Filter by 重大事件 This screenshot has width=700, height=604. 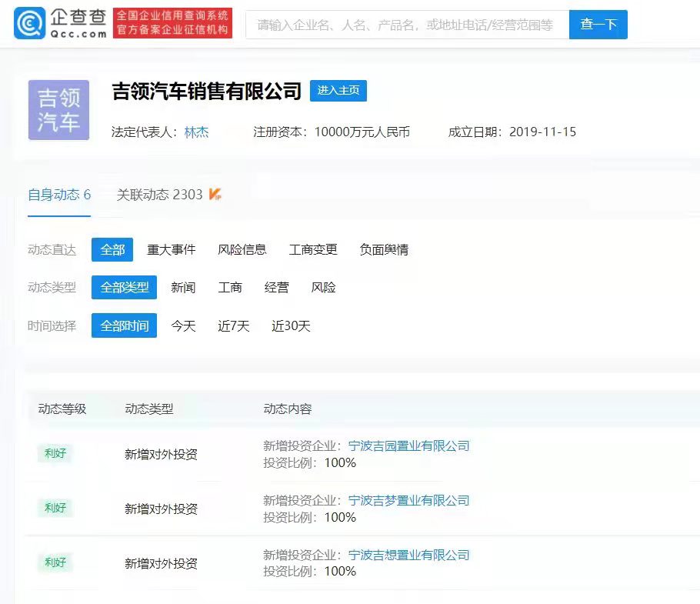(172, 249)
